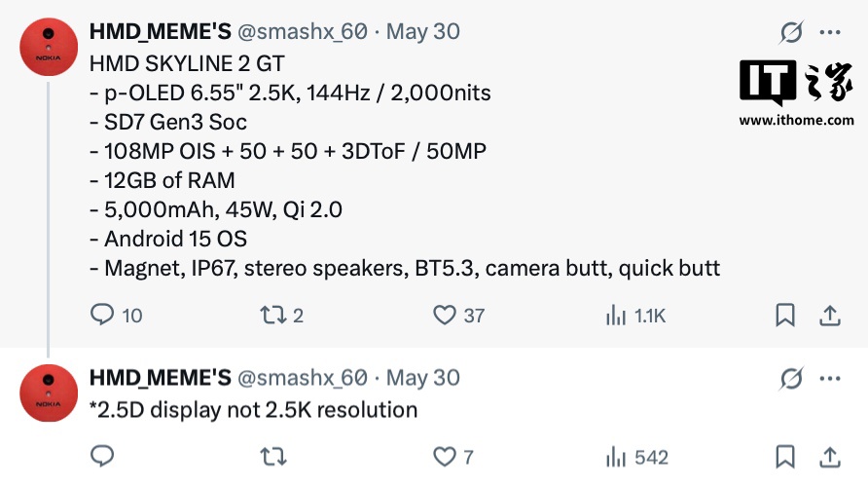Open more options menu on second tweet

(830, 379)
